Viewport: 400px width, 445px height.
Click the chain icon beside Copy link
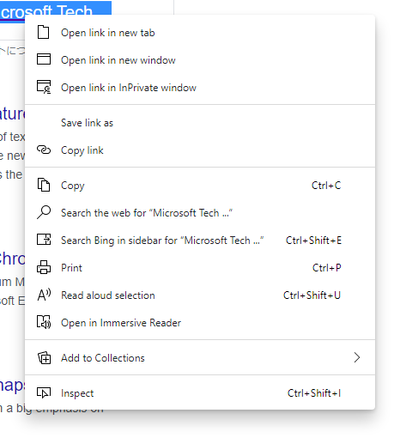(x=44, y=150)
